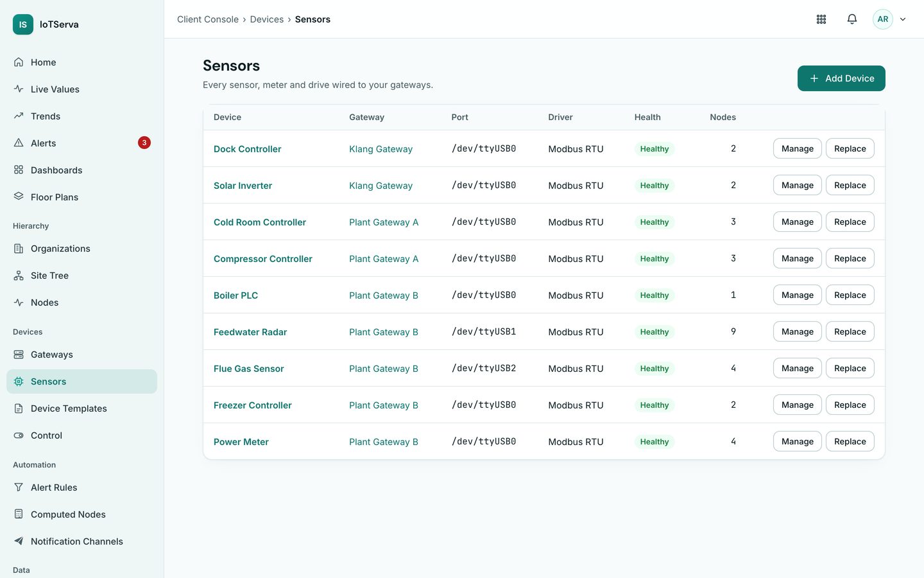
Task: Click the Add Device button
Action: tap(841, 78)
